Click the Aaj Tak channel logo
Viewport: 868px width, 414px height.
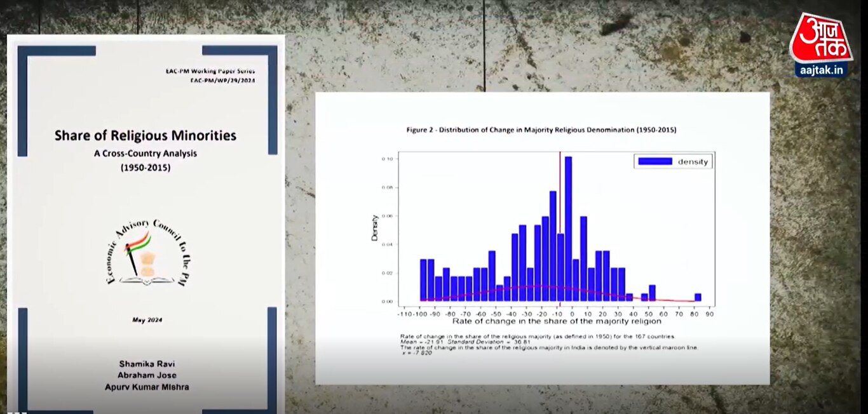click(x=820, y=38)
